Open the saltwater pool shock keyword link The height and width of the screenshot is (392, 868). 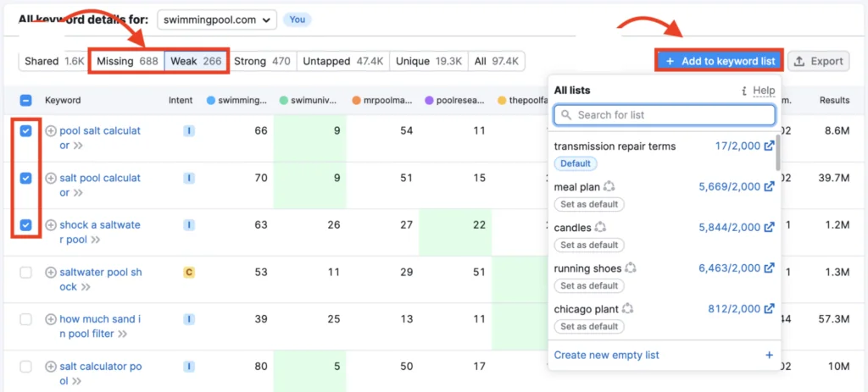click(101, 279)
